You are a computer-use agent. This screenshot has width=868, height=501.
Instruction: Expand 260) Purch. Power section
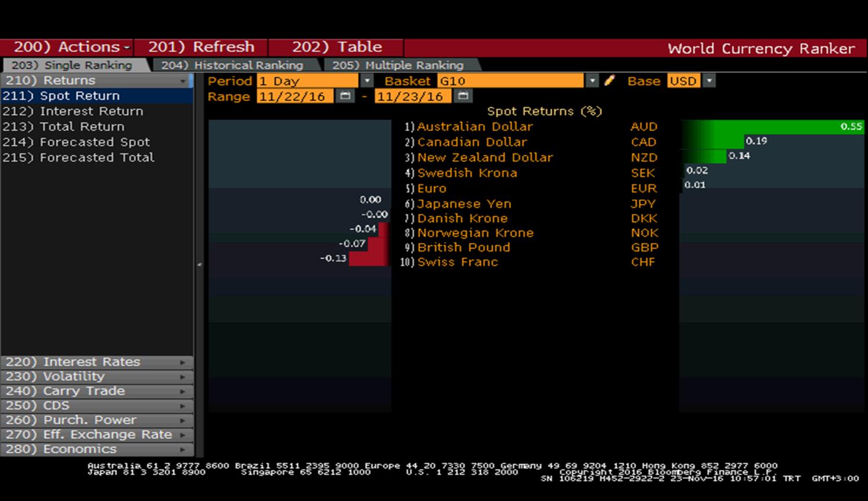tap(96, 420)
